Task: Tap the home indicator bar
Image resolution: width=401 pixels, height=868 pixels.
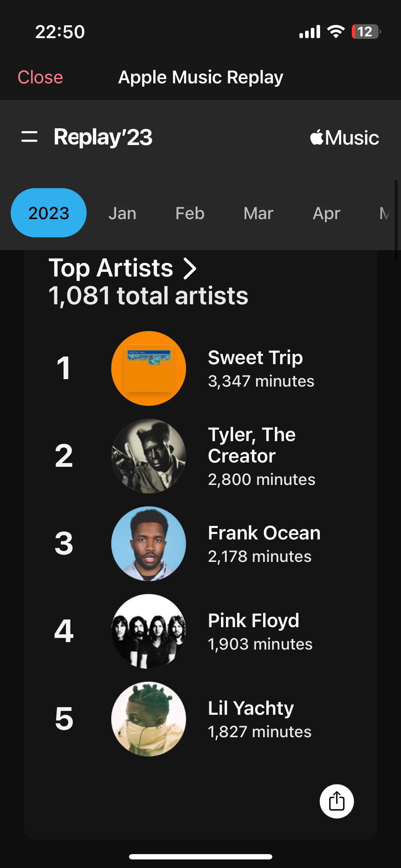Action: click(200, 857)
